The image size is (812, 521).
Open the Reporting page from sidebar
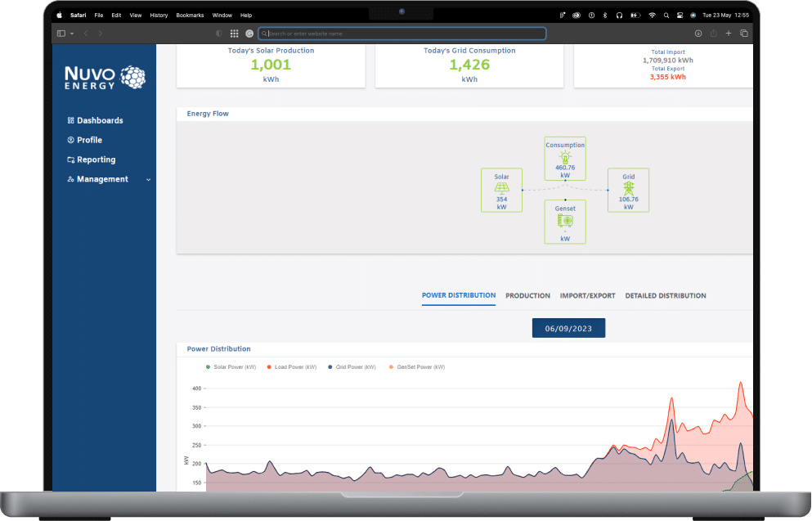pyautogui.click(x=96, y=159)
